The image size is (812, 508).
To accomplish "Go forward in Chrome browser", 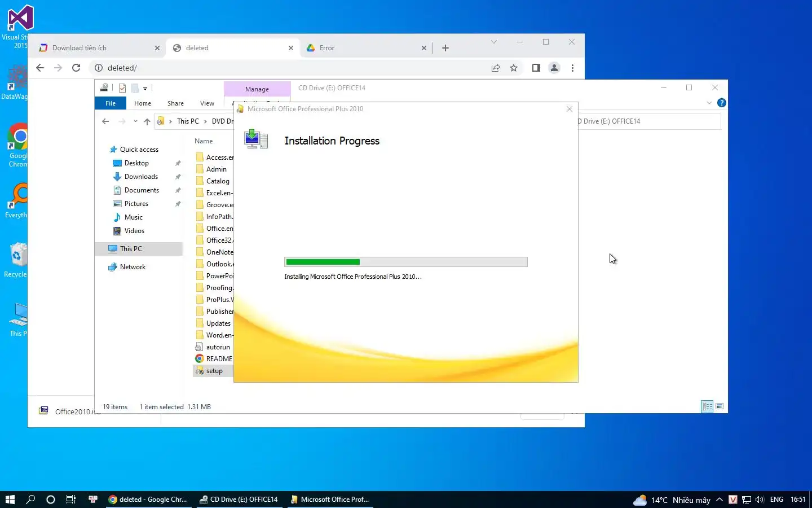I will coord(58,68).
